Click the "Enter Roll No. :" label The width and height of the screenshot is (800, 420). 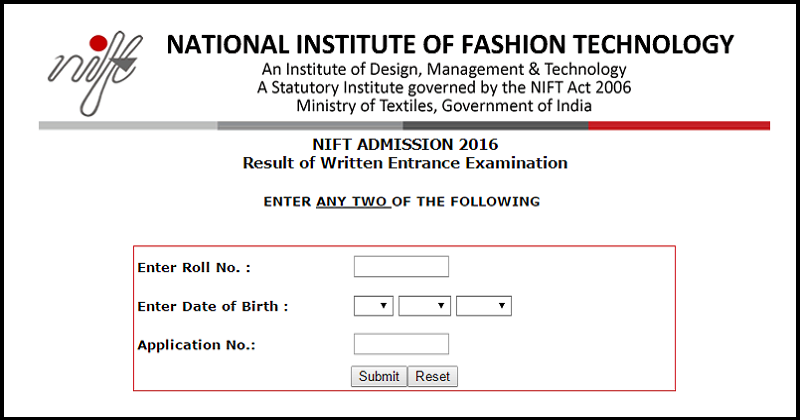click(x=194, y=267)
